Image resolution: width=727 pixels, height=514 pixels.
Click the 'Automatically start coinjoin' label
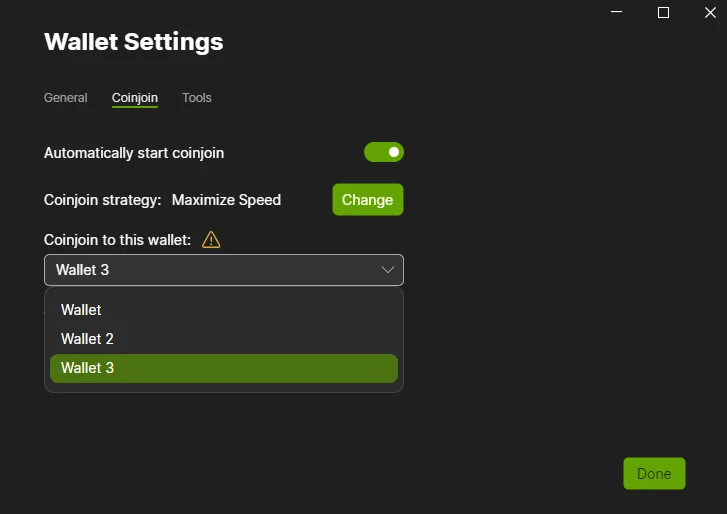(134, 153)
